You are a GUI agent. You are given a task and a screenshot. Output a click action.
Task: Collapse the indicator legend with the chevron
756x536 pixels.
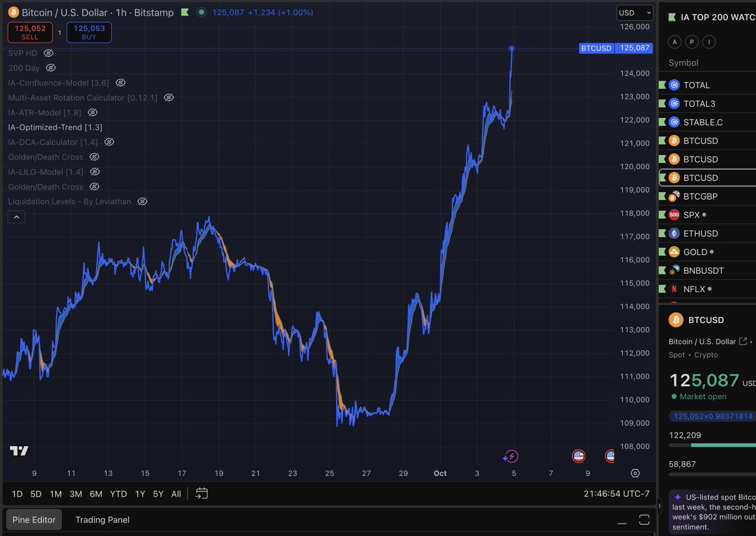pyautogui.click(x=16, y=217)
